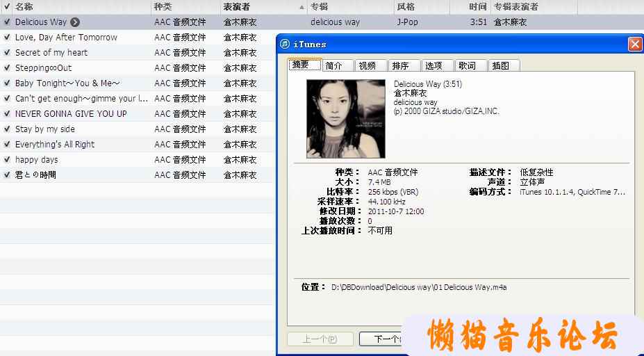644x356 pixels.
Task: Click the J-Pop genre cell
Action: tap(407, 22)
